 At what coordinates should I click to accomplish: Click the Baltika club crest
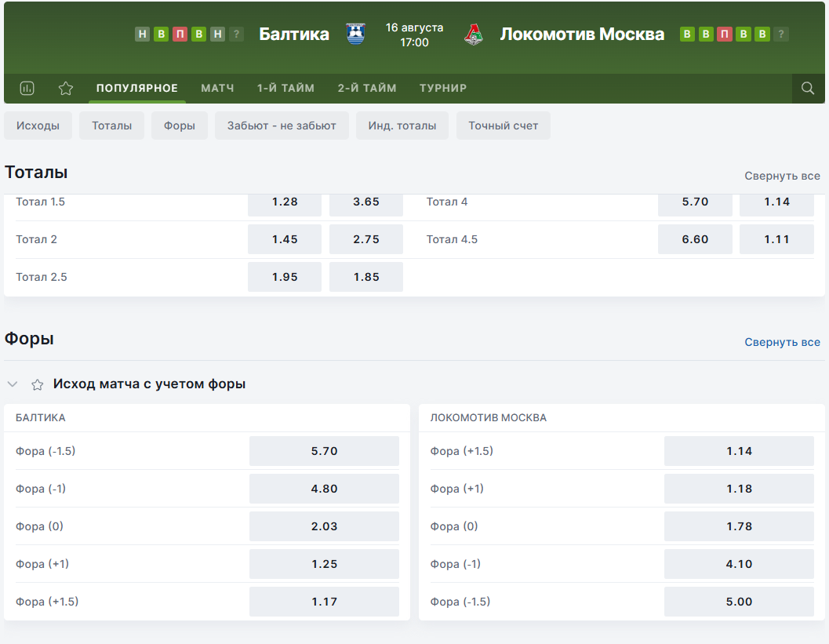[356, 35]
